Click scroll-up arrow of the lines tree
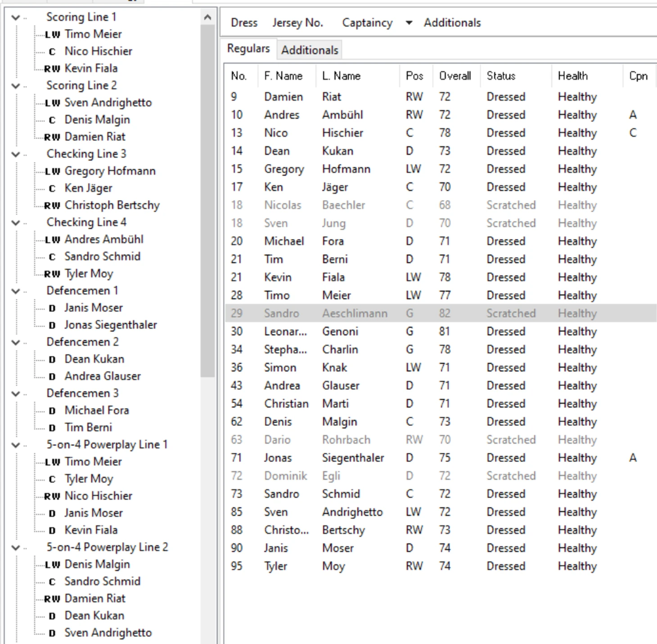657x644 pixels. (207, 18)
